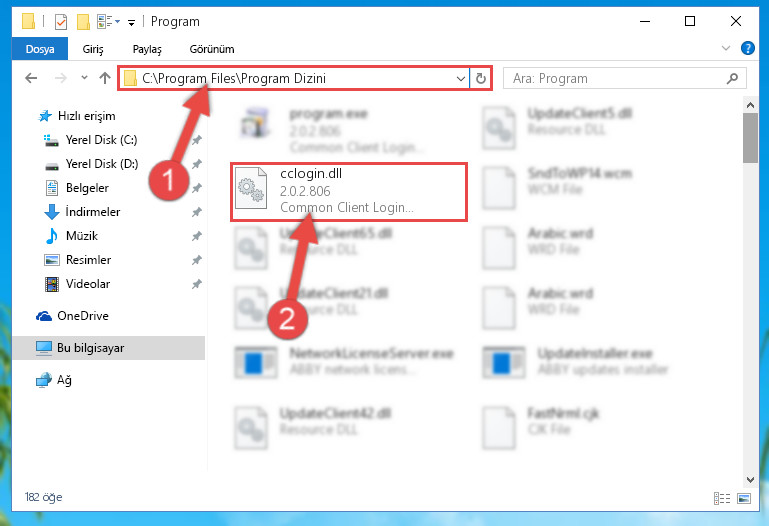Toggle the pin next to Belgeler
Viewport: 769px width, 526px height.
click(196, 188)
